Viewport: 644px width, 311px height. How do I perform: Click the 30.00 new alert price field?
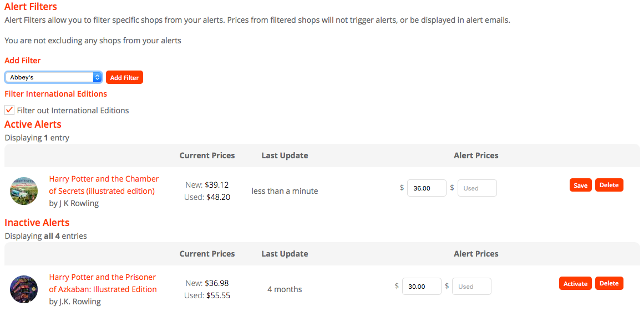click(422, 287)
